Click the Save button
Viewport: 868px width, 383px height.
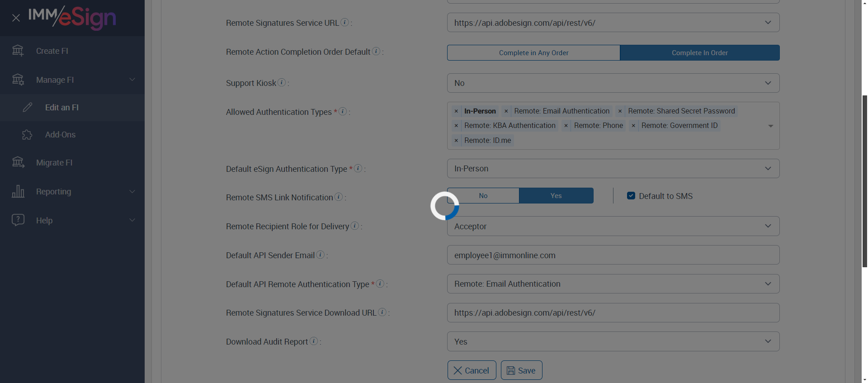point(521,370)
